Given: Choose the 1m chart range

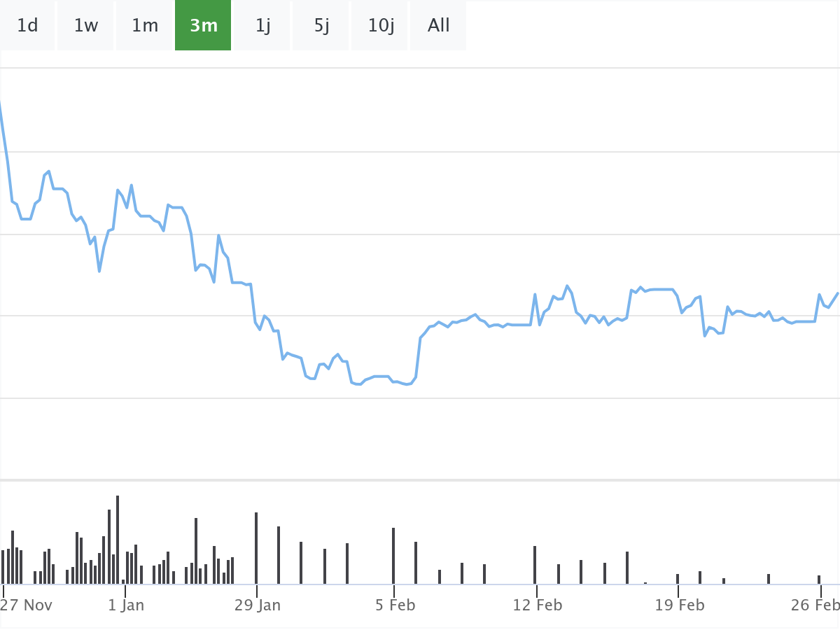Looking at the screenshot, I should coord(145,26).
